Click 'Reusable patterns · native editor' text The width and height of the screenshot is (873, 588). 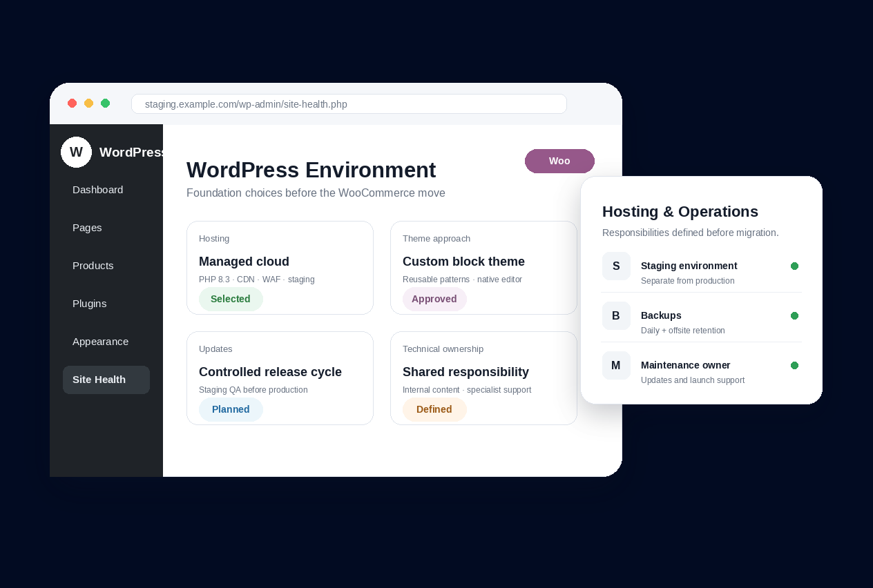(x=462, y=280)
